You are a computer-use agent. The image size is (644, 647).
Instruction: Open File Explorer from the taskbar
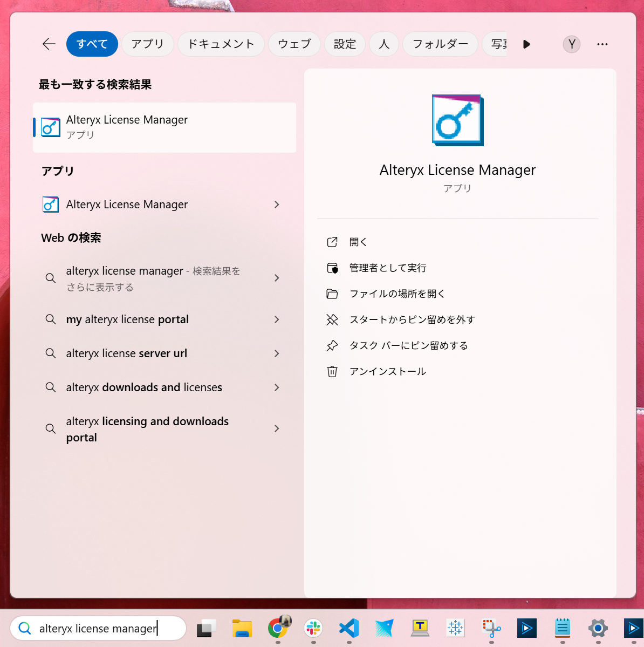pyautogui.click(x=242, y=629)
